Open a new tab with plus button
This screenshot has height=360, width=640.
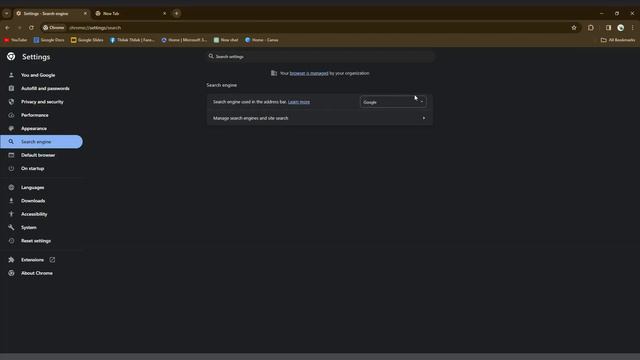[x=177, y=13]
